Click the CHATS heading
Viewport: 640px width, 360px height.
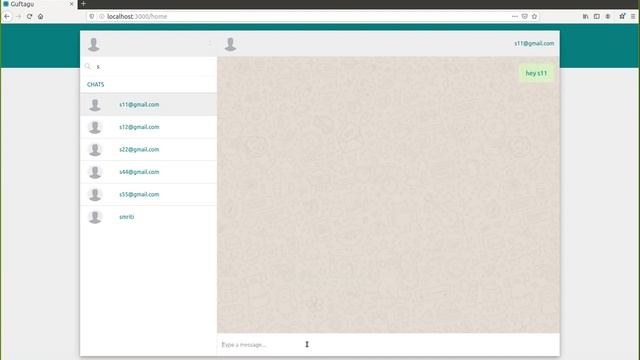tap(96, 84)
